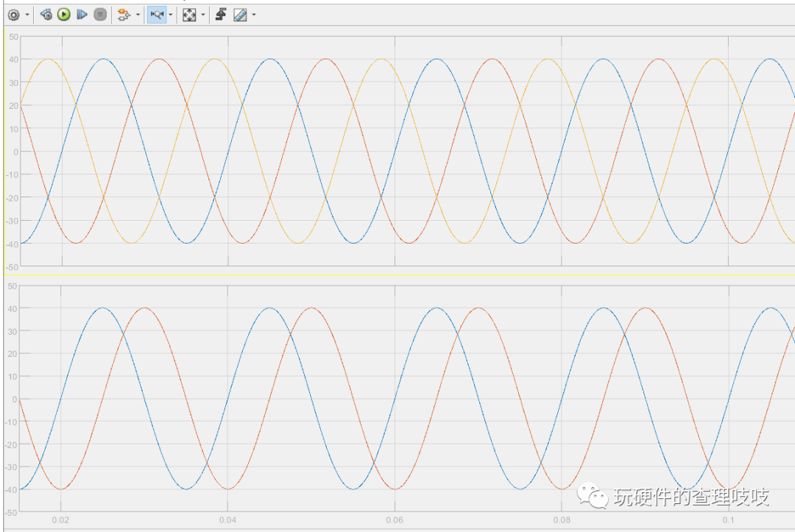The height and width of the screenshot is (532, 795).
Task: Expand the zoom tool options dropdown
Action: point(170,15)
